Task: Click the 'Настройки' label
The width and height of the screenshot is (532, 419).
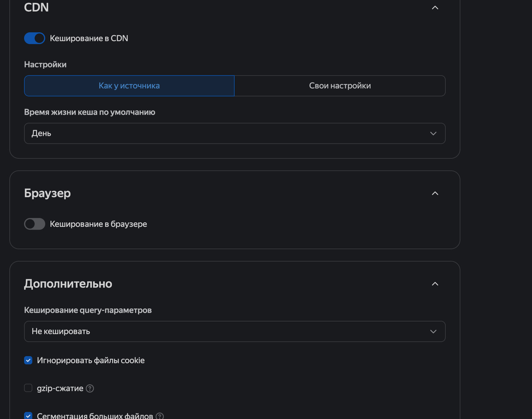Action: coord(45,65)
